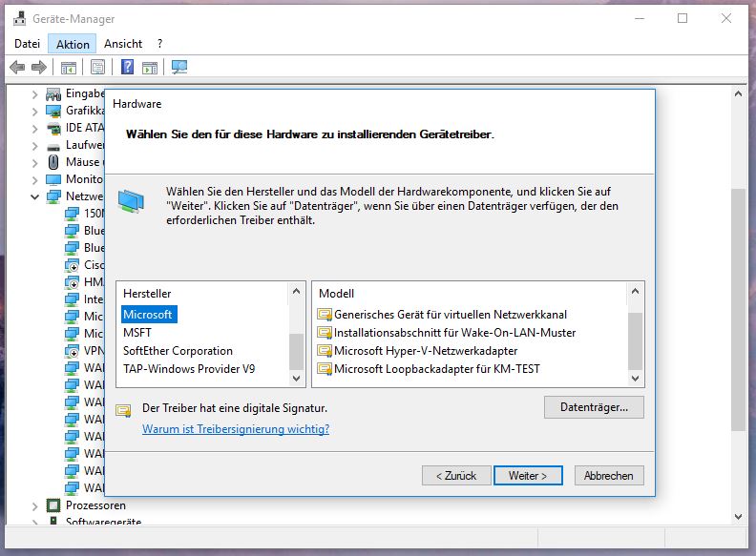Toggle the action pane toolbar icon
This screenshot has height=556, width=756.
[x=150, y=68]
